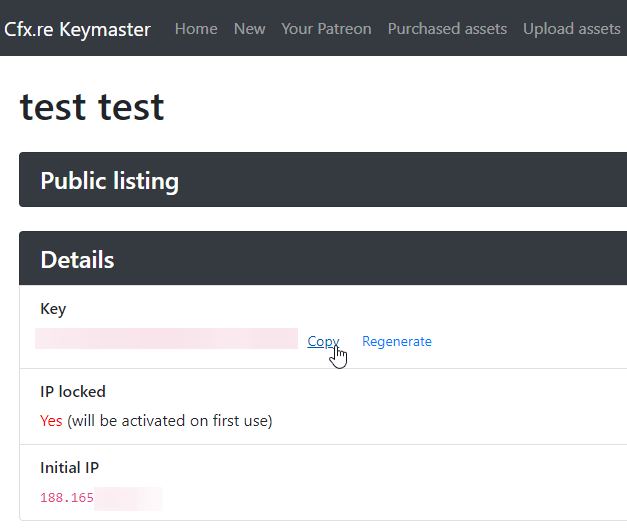
Task: Click the 'test test' page heading
Action: pyautogui.click(x=92, y=106)
